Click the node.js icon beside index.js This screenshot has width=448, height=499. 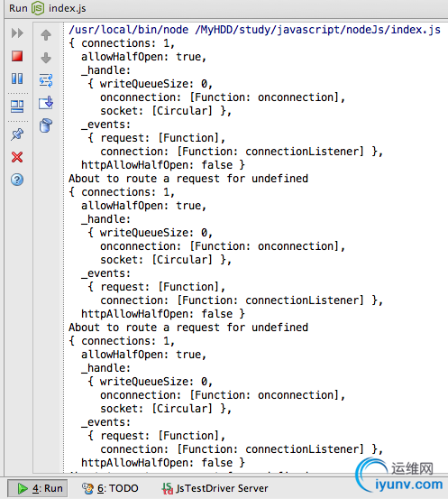click(38, 8)
